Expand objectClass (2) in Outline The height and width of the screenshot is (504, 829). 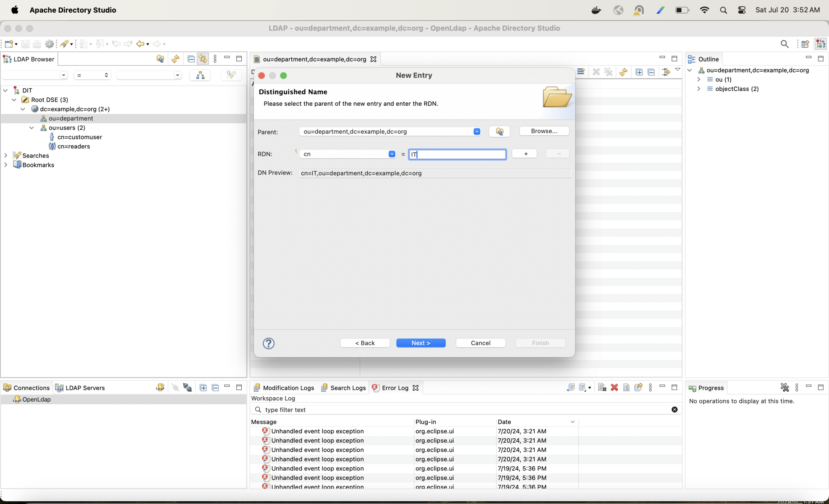(699, 89)
